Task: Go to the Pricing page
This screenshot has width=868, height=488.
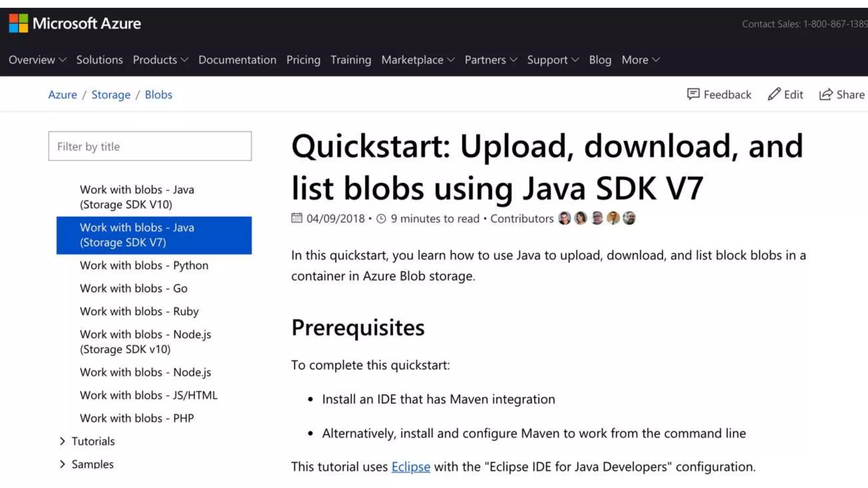Action: [x=303, y=60]
